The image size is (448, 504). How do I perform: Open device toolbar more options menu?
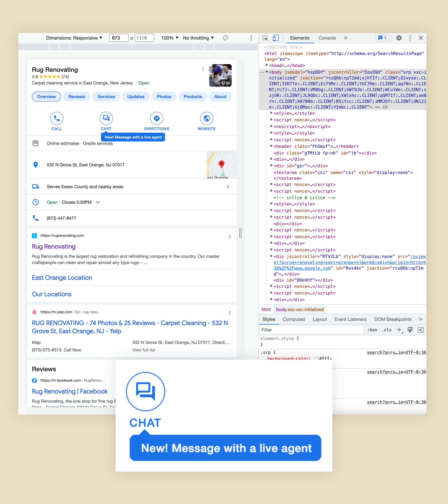coord(251,38)
